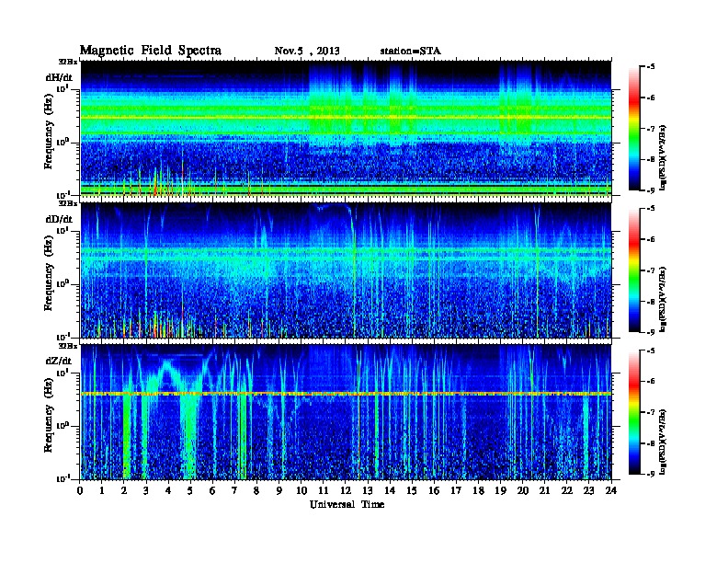Click the "-5" tick on dH/dt color bar

(651, 67)
